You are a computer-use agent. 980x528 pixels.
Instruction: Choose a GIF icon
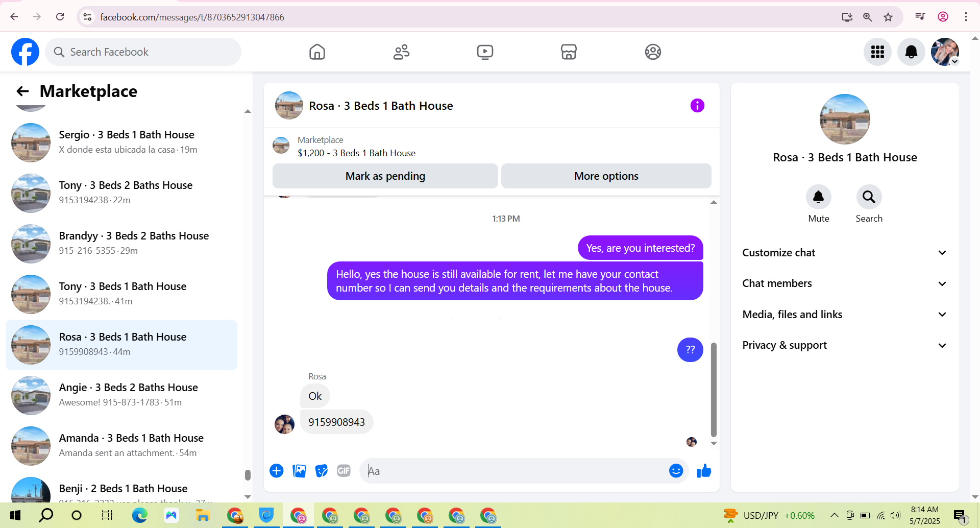click(x=344, y=470)
